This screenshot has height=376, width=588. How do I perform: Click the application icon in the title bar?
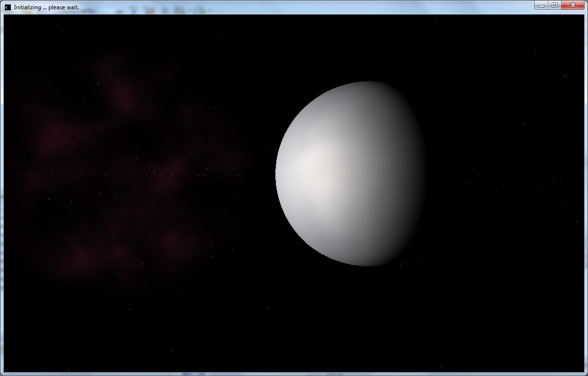click(x=7, y=7)
